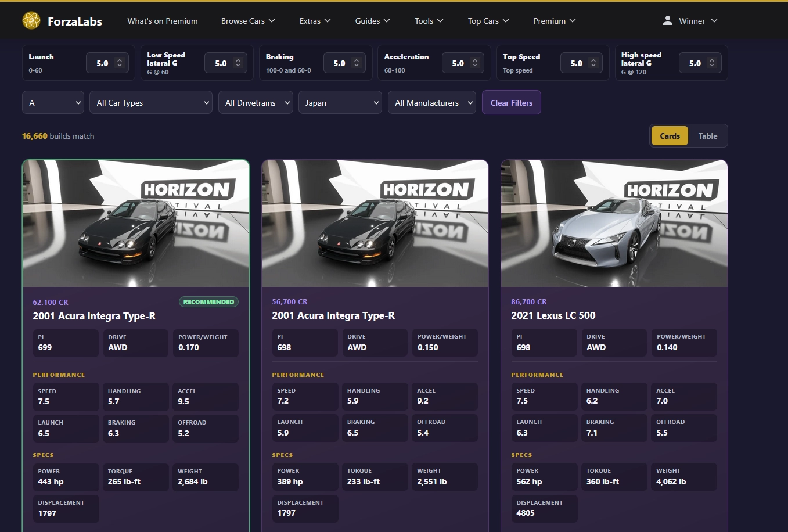Switch to Table view
Viewport: 788px width, 532px height.
708,136
